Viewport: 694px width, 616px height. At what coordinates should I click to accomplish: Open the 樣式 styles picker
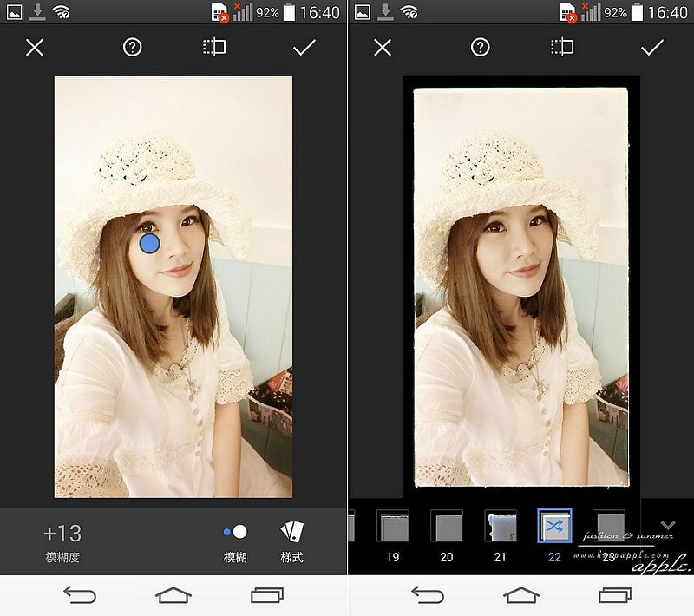292,541
